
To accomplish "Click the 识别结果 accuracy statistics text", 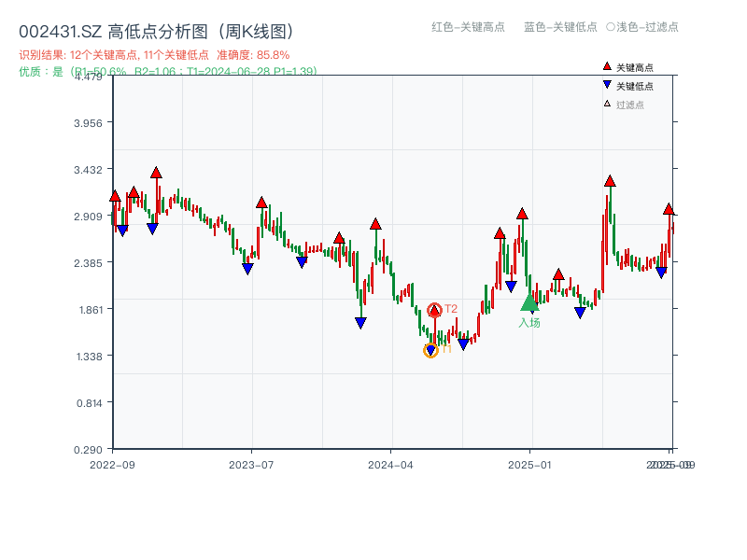I will [x=155, y=54].
